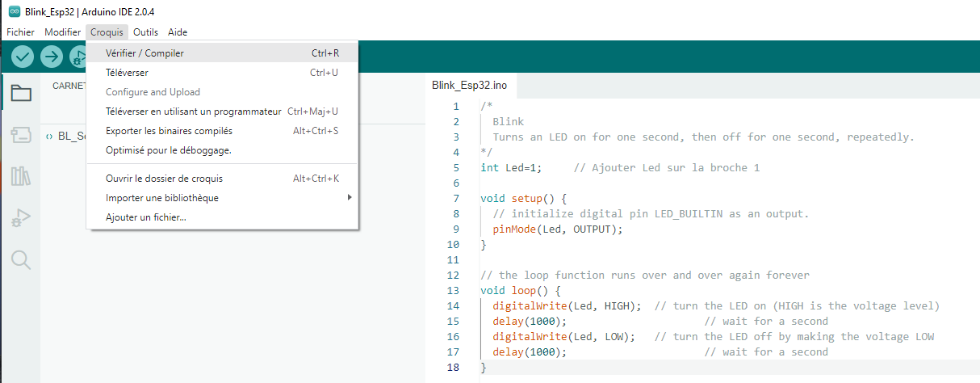Screen dimensions: 980x383
Task: Click line number 1 in gutter
Action: 456,107
